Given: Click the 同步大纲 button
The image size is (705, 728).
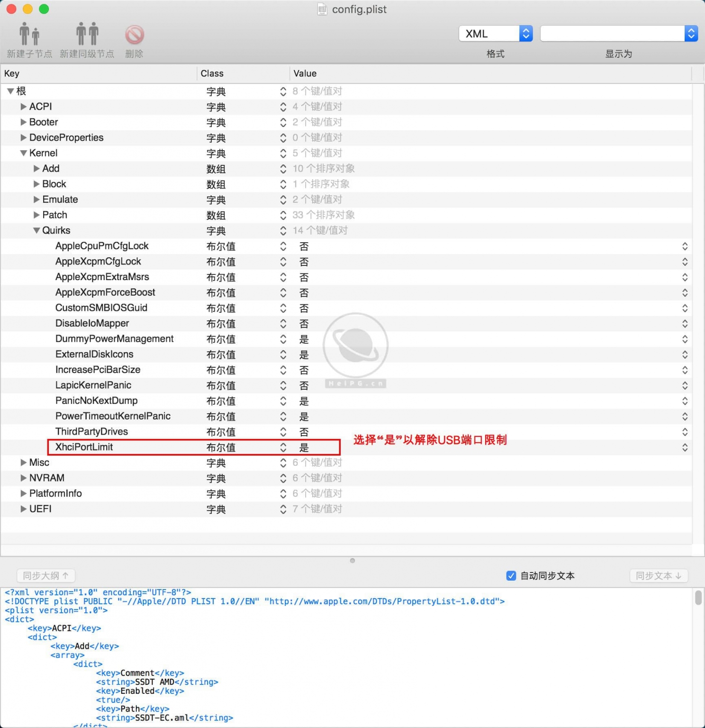Looking at the screenshot, I should tap(45, 575).
